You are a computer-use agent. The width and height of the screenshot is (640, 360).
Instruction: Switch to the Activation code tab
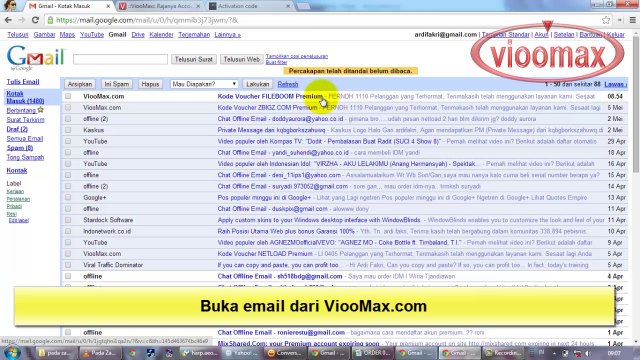(x=248, y=6)
